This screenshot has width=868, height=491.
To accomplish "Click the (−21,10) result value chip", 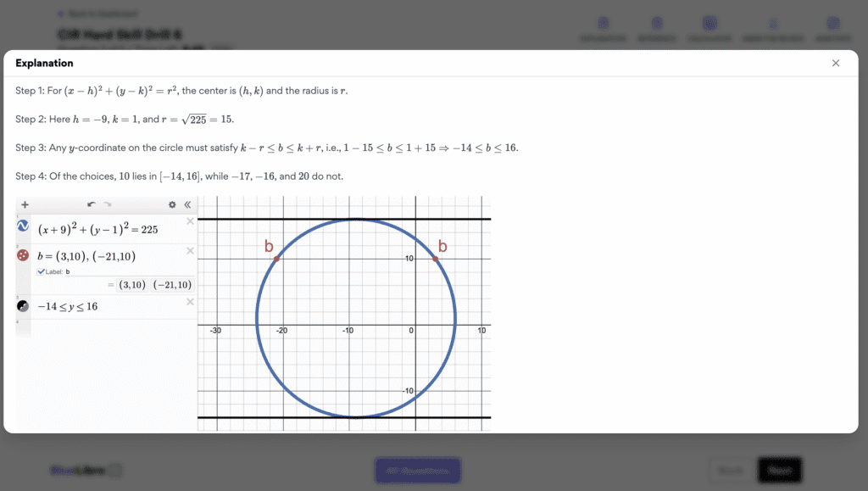I will point(173,285).
